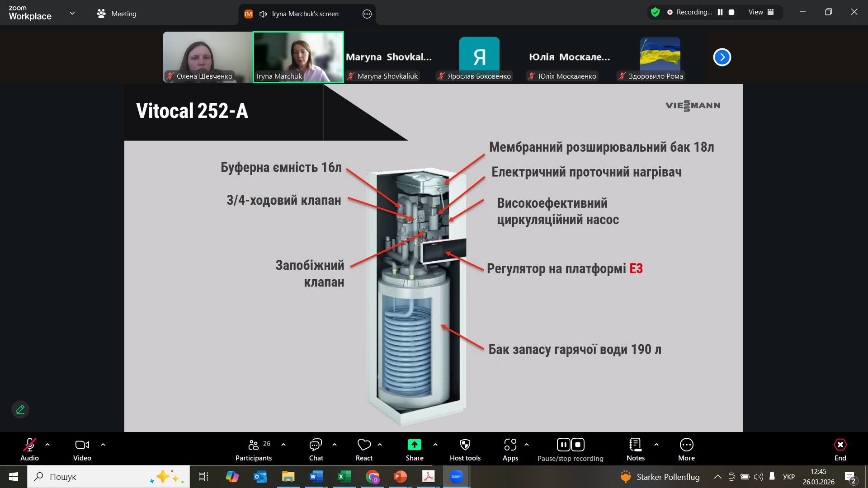
Task: Click the React heart icon
Action: point(364,445)
